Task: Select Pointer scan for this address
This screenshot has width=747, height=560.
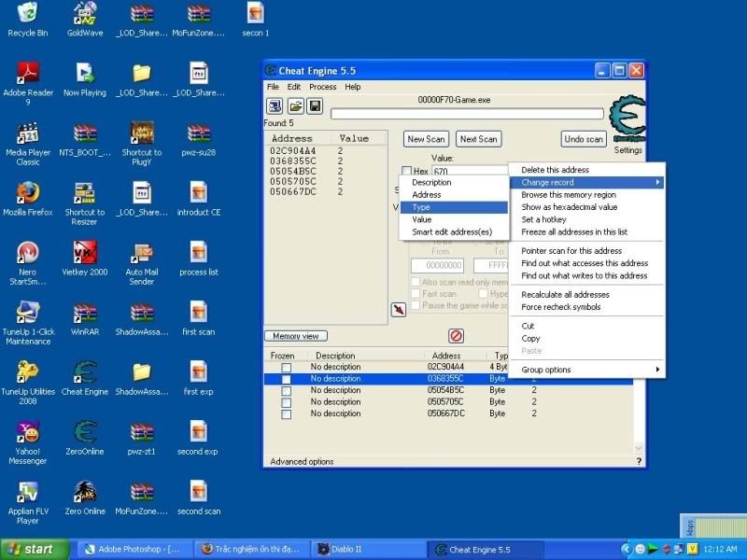Action: click(587, 251)
